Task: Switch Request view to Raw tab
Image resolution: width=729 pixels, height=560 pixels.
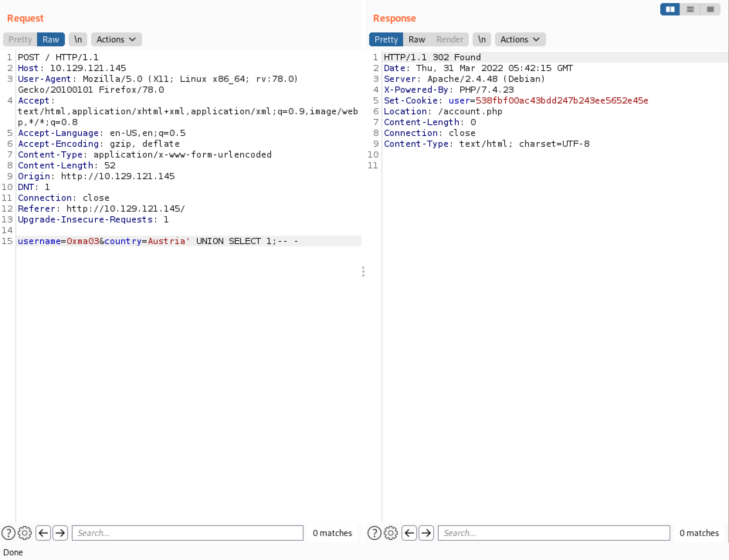Action: 51,39
